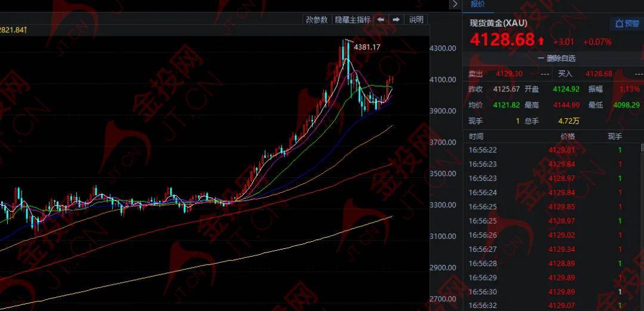Click 删除自选 to remove from watchlist

[556, 58]
